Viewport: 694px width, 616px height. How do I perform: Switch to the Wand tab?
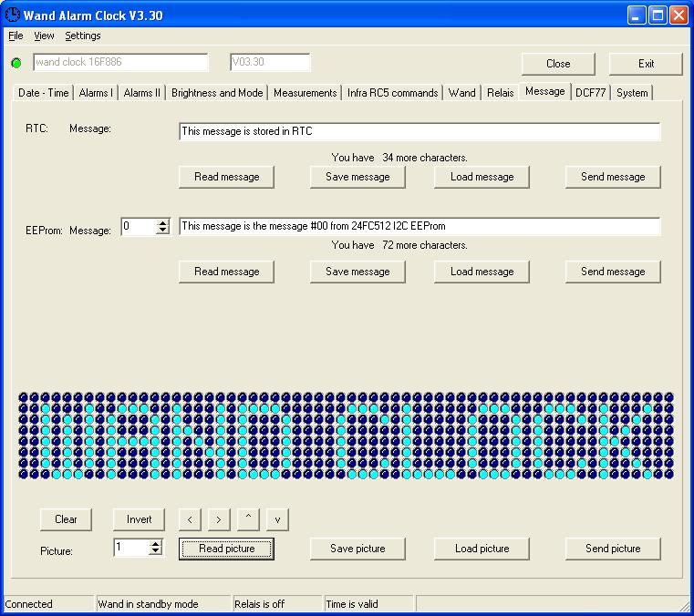462,93
